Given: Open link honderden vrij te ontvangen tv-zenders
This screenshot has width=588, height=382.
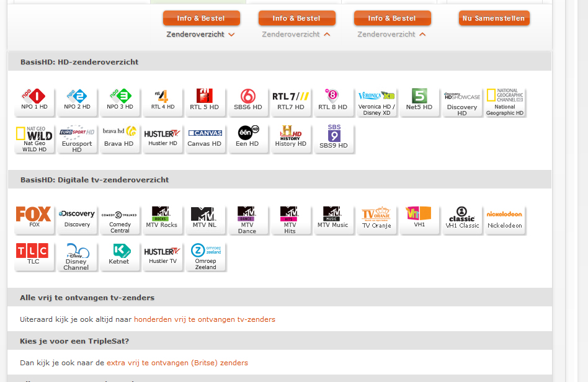Looking at the screenshot, I should [x=205, y=319].
